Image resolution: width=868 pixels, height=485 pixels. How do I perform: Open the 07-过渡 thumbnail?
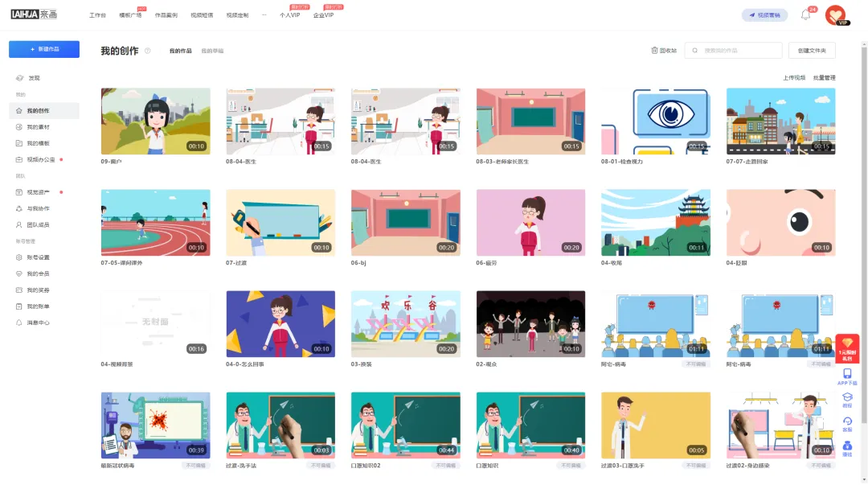pyautogui.click(x=280, y=223)
